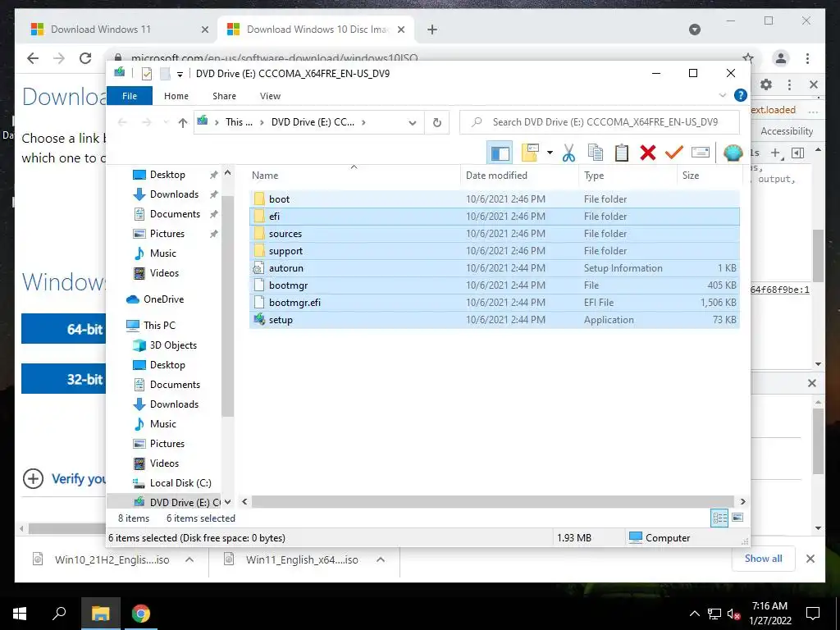Open File Explorer from the taskbar
Viewport: 840px width, 630px height.
[x=100, y=614]
